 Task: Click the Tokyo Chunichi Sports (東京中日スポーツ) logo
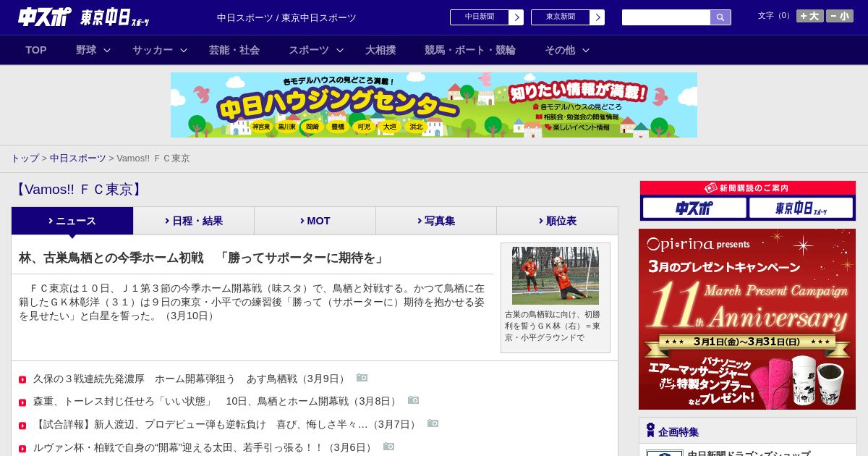click(115, 17)
